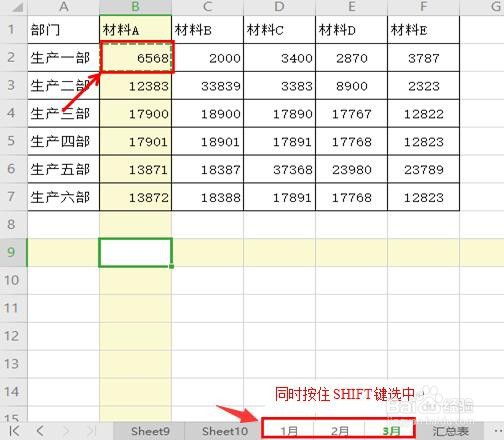Go to last sheet navigation arrow
This screenshot has width=504, height=440.
[x=91, y=431]
